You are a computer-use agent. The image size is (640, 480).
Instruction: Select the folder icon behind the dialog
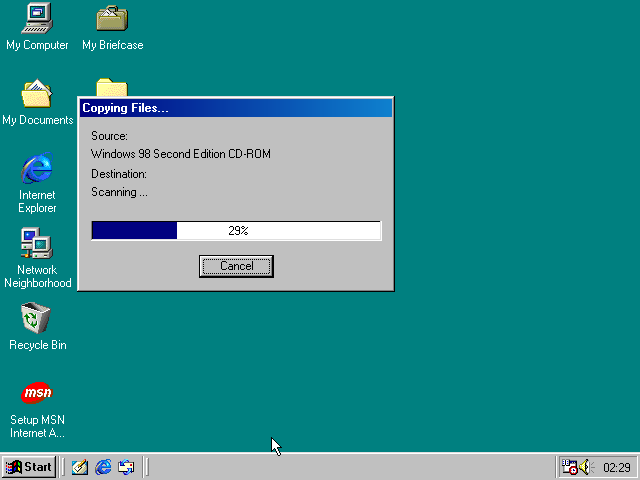(112, 87)
